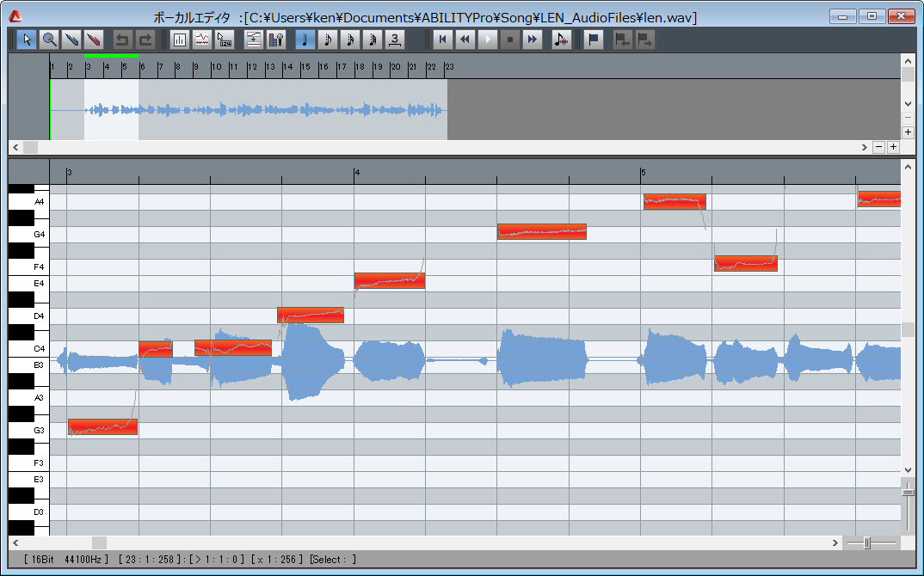Click the mixer with microphone icon
Screen dimensions: 924x576
coord(276,40)
